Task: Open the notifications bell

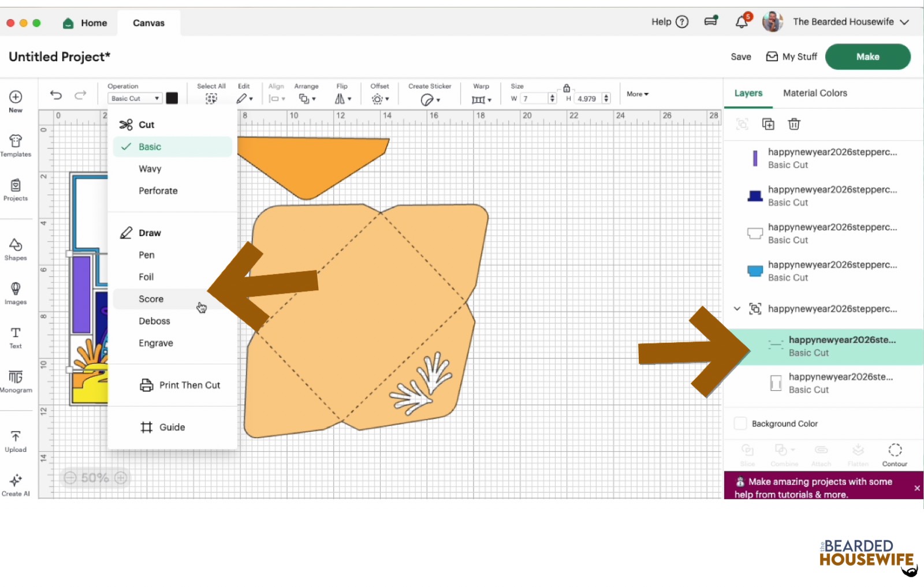Action: [x=742, y=22]
